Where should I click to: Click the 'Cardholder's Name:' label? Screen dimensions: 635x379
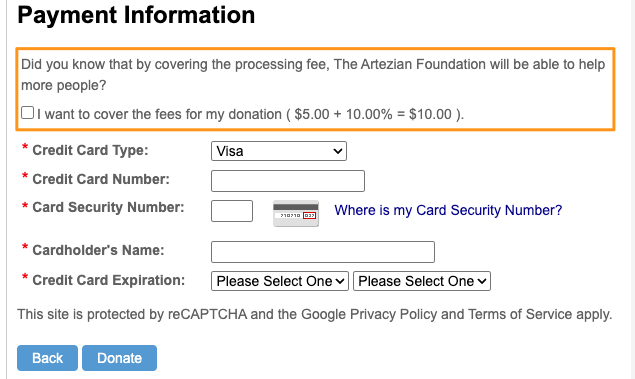[98, 250]
